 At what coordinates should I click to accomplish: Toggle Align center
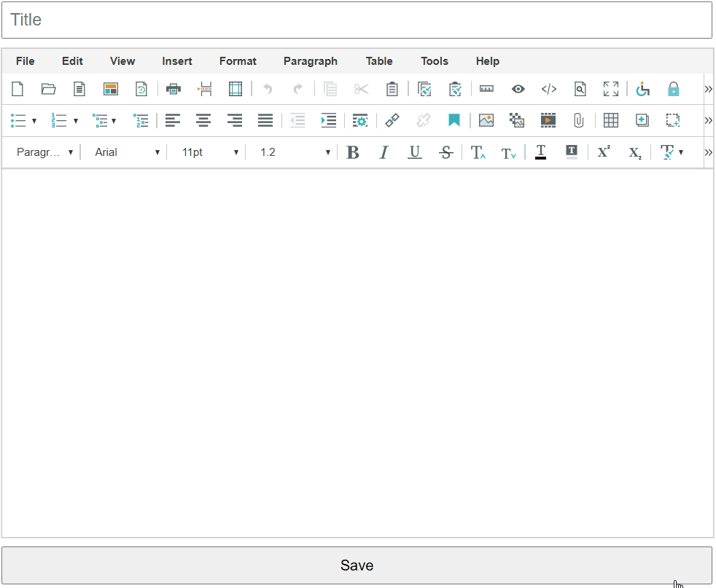[203, 120]
